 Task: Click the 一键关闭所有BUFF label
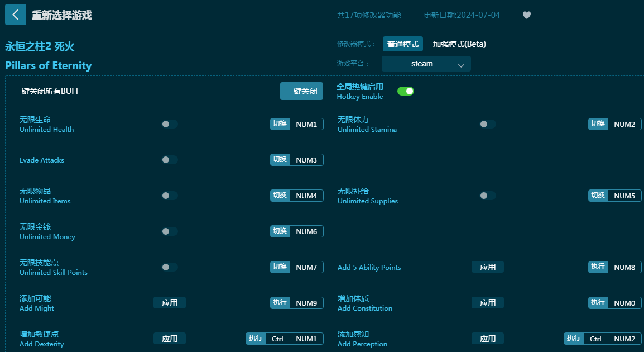pos(47,91)
